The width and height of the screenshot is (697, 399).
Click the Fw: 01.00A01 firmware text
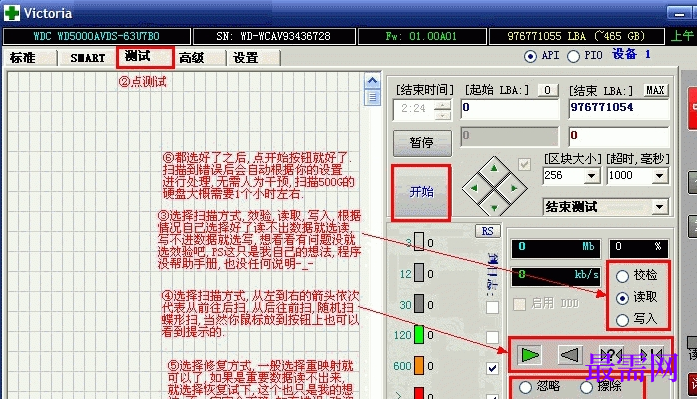[x=421, y=36]
